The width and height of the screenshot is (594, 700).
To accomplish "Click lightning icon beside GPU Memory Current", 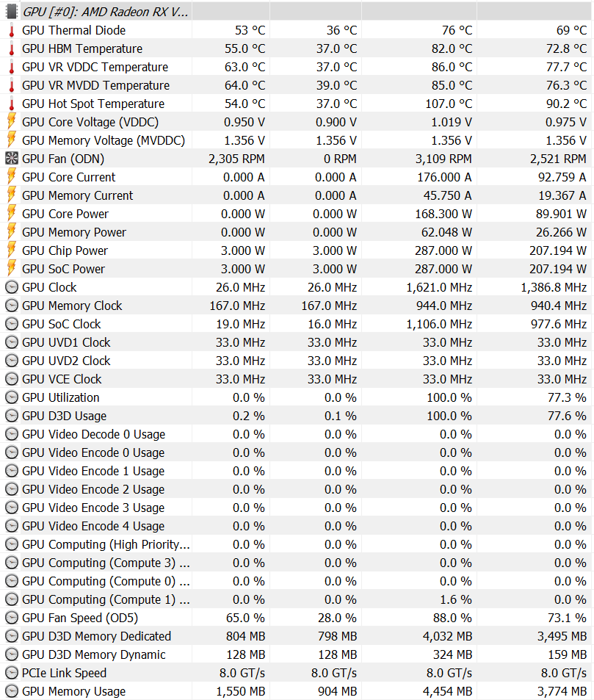I will [12, 195].
